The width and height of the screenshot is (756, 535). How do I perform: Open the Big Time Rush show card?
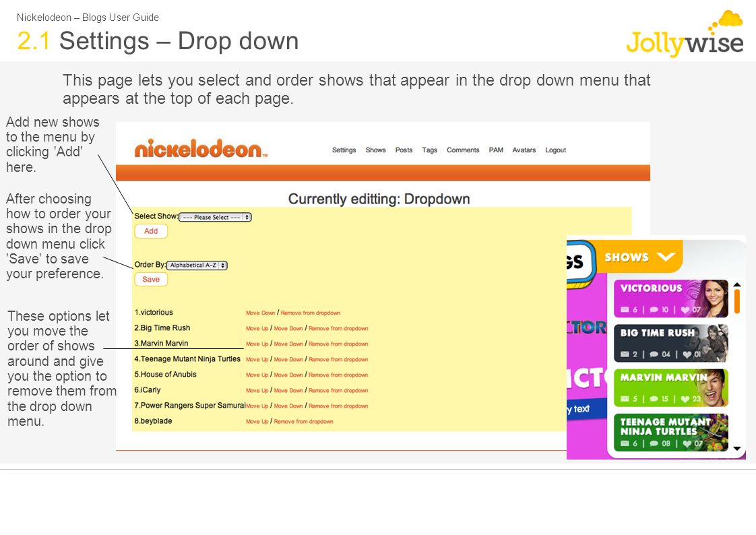670,343
